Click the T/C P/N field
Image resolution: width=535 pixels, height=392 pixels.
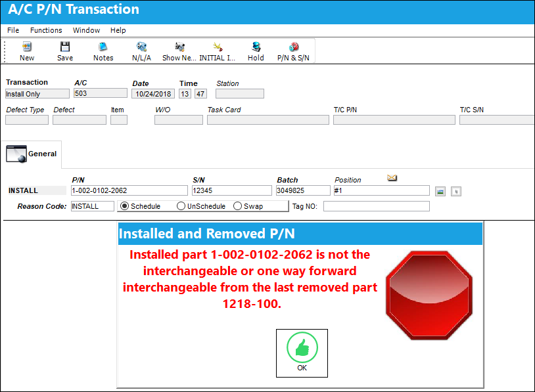pos(394,120)
